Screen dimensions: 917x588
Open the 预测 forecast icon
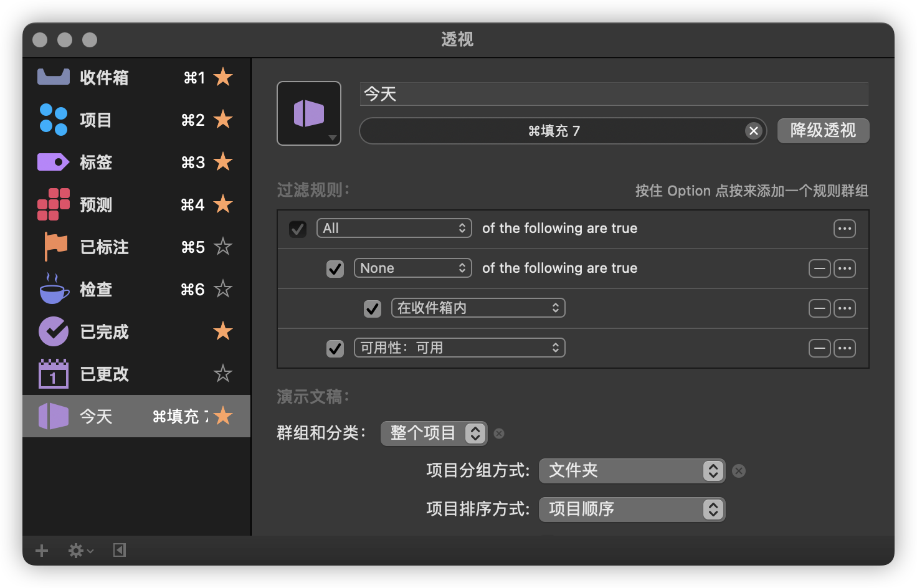tap(53, 204)
